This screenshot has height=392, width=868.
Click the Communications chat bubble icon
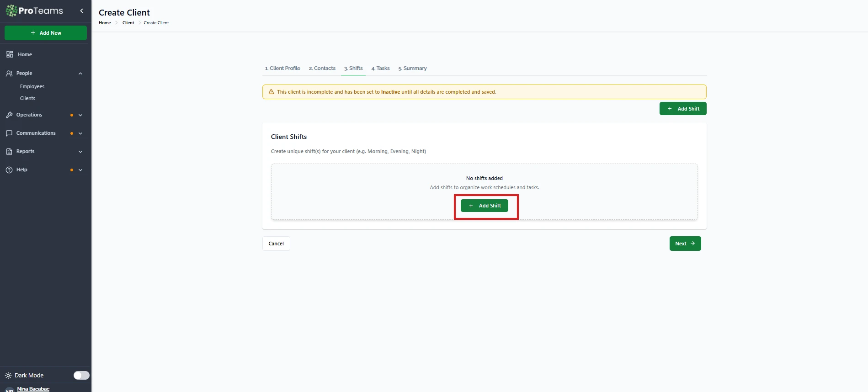click(9, 133)
